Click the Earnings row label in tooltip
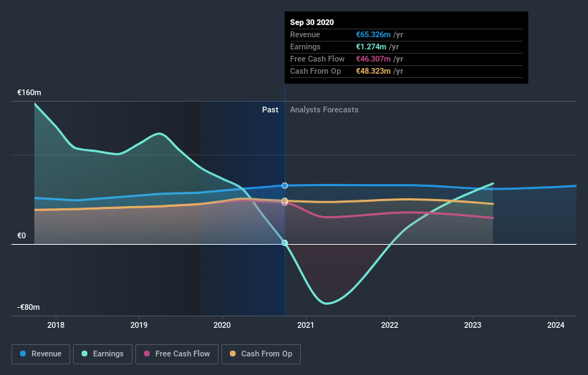This screenshot has height=375, width=588. [x=305, y=47]
